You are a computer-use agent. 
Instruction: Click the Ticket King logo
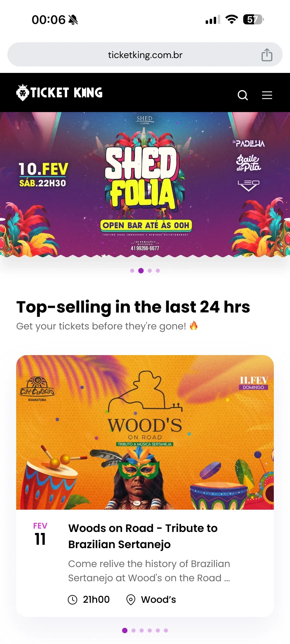[59, 92]
